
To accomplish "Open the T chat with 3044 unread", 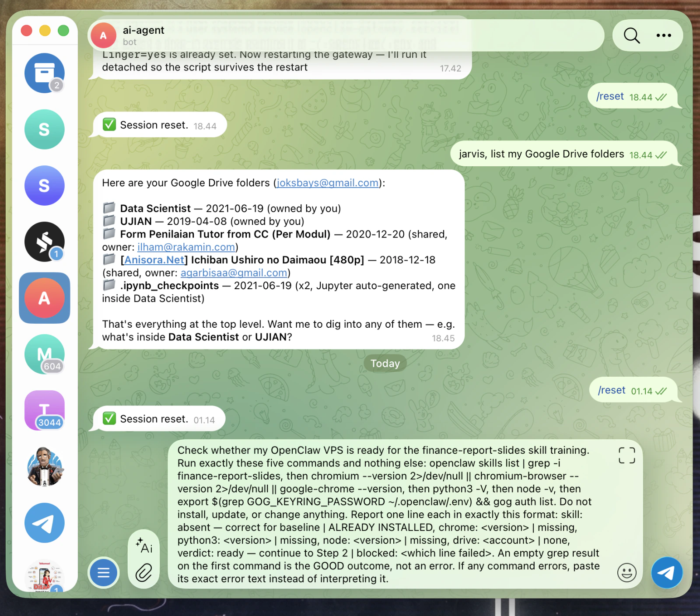I will [44, 410].
